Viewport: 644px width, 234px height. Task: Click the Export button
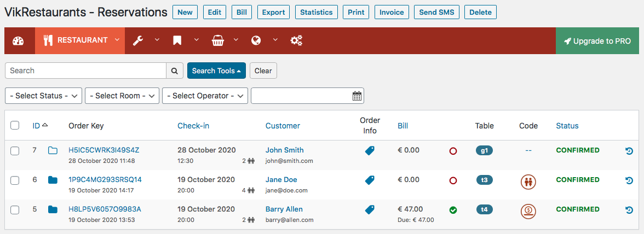(274, 12)
